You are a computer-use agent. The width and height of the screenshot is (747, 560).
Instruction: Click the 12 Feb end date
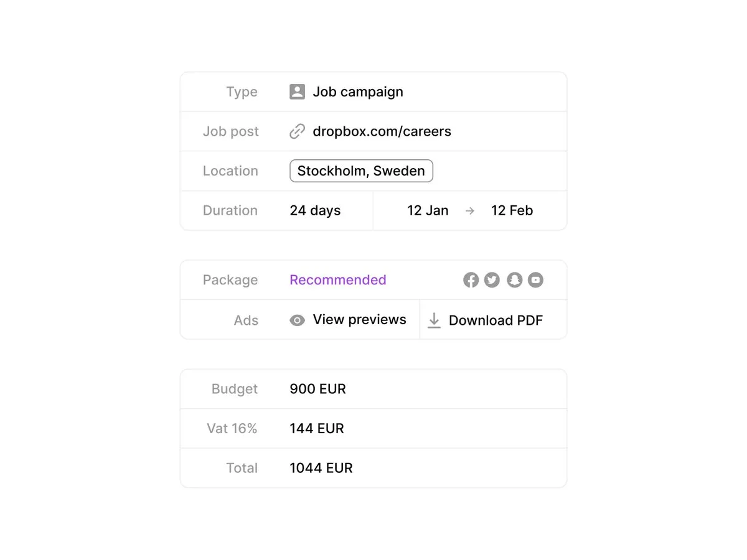pyautogui.click(x=512, y=211)
